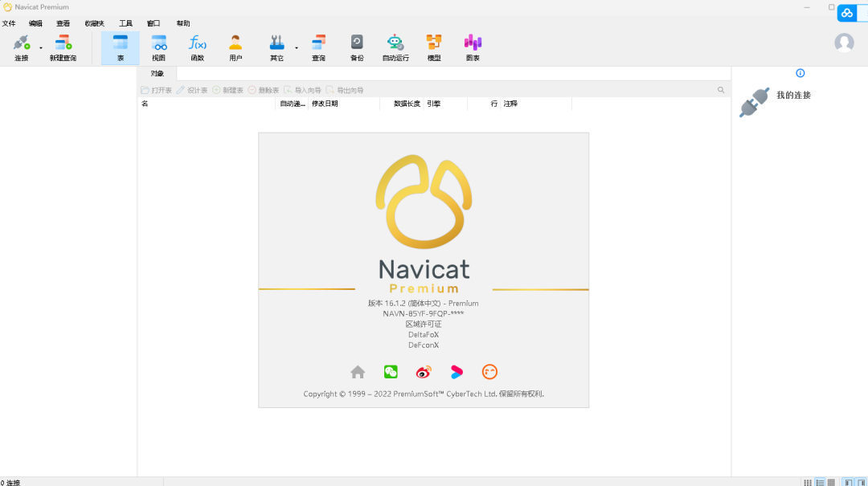Switch to the 对象 (Objects) tab
The image size is (868, 486).
[158, 73]
